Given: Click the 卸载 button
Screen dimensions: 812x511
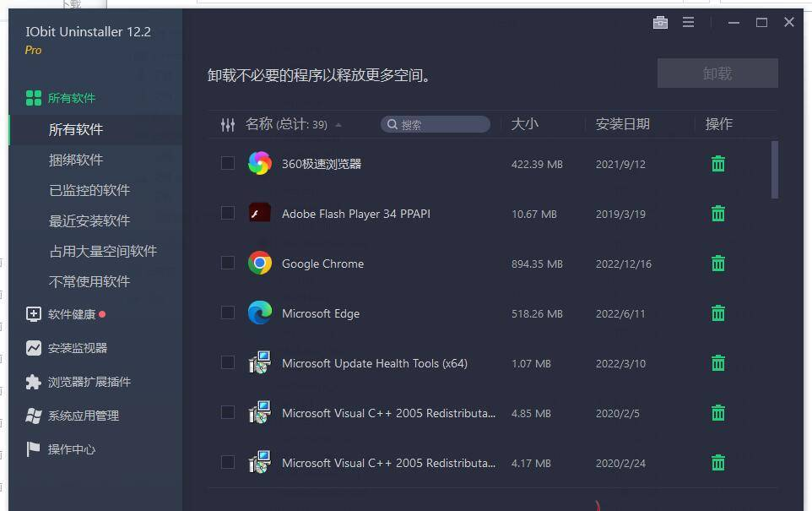Looking at the screenshot, I should [717, 73].
